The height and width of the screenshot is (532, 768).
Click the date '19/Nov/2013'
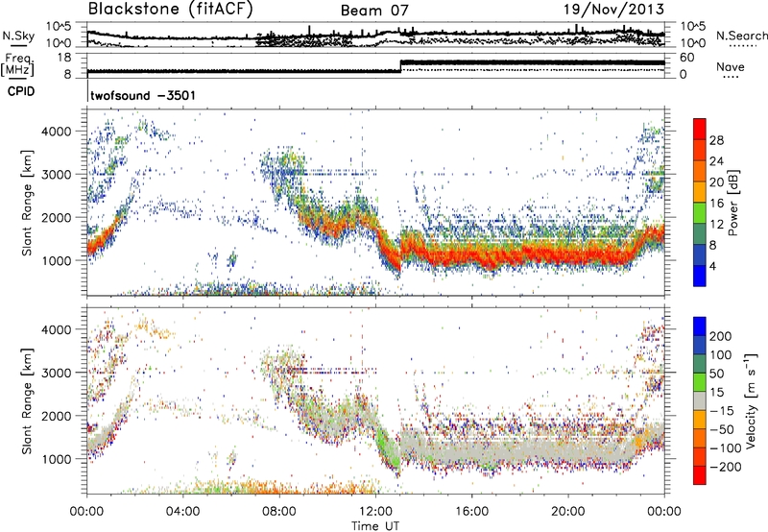614,10
